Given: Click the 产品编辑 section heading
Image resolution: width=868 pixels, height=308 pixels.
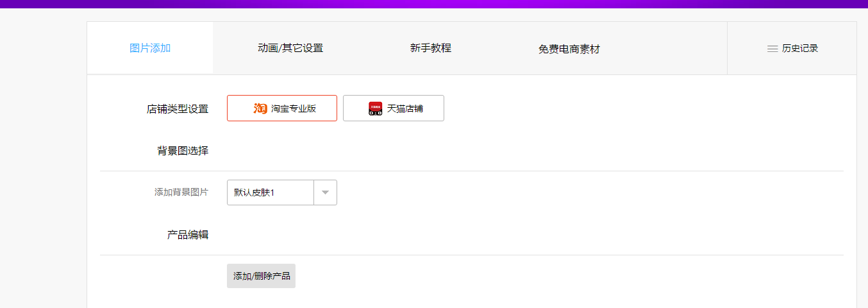Looking at the screenshot, I should pos(188,235).
